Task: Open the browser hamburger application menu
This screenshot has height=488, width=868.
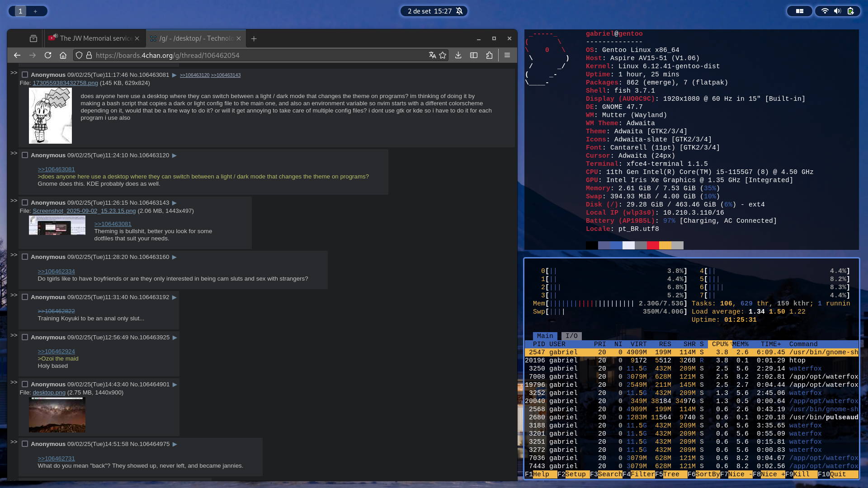Action: (x=507, y=55)
